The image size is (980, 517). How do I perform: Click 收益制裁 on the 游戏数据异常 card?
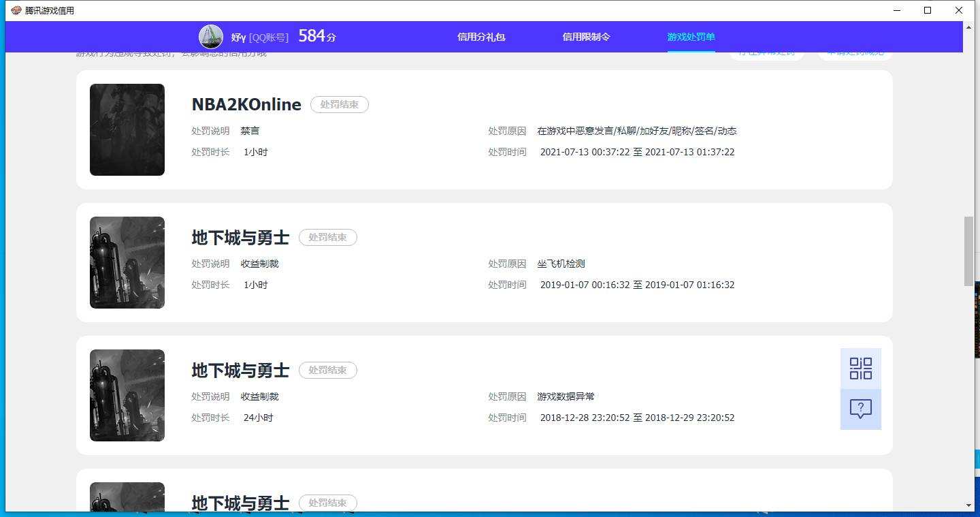pyautogui.click(x=259, y=396)
